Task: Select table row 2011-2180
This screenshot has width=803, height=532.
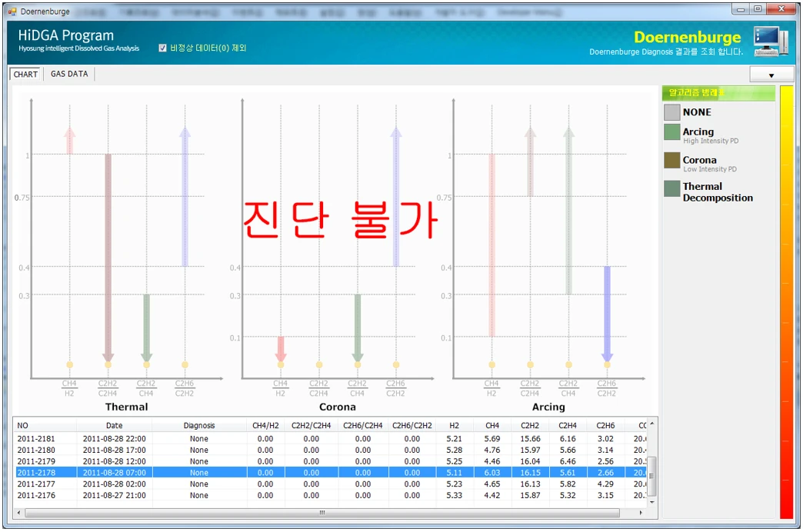Action: [x=331, y=450]
